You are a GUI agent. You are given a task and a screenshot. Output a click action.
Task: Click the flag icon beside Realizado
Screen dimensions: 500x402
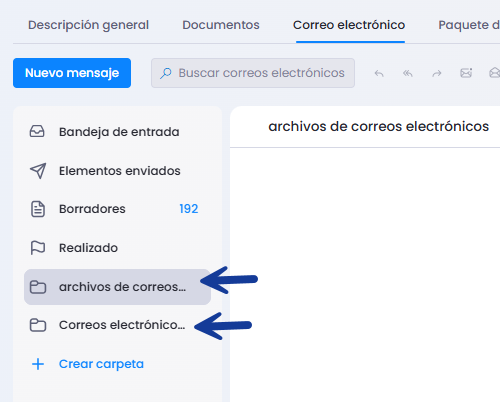click(38, 248)
